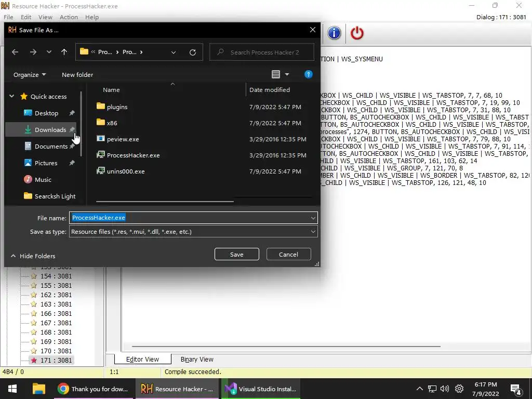Click the red power icon in Resource Hacker toolbar
Image resolution: width=532 pixels, height=399 pixels.
click(x=357, y=33)
